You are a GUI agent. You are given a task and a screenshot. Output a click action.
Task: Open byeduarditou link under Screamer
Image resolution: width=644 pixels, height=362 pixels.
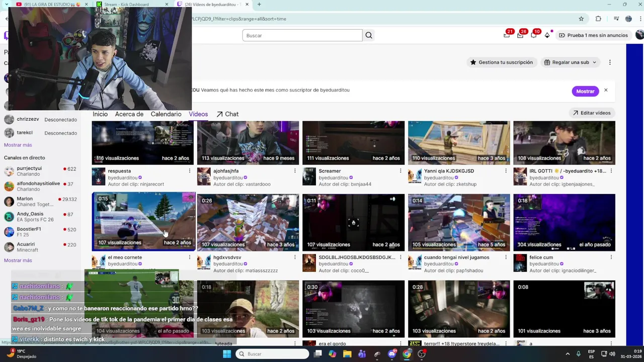tap(334, 177)
